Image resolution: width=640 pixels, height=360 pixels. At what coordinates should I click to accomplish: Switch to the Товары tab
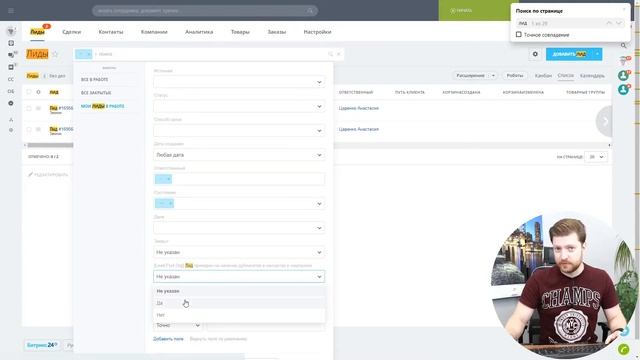[240, 32]
